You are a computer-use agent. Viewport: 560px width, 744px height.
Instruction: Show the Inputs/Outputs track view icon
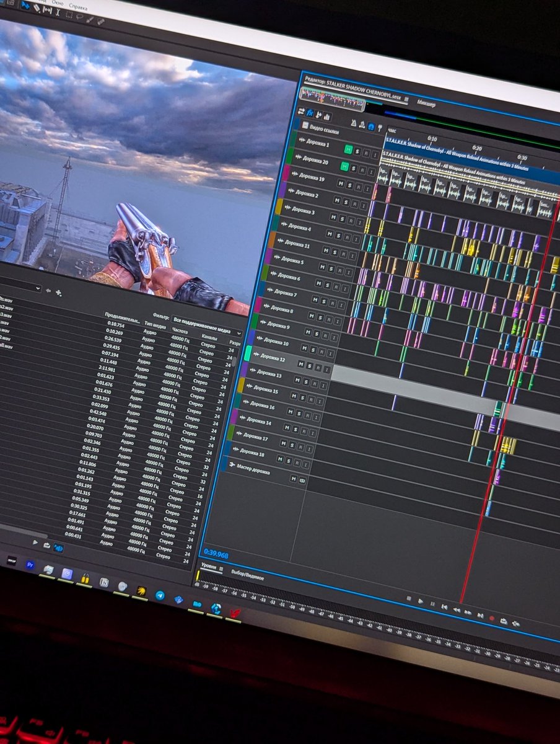click(x=302, y=111)
